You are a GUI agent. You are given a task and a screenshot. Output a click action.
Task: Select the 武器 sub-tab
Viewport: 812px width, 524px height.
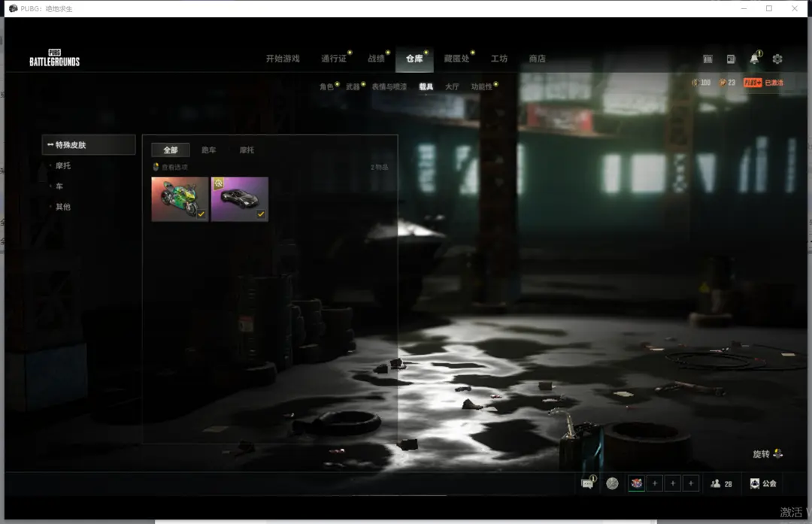[x=353, y=86]
